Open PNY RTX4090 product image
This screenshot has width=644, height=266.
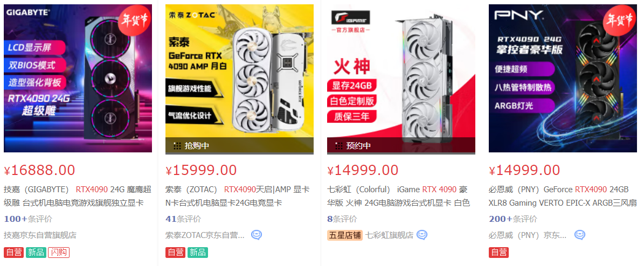coord(563,79)
